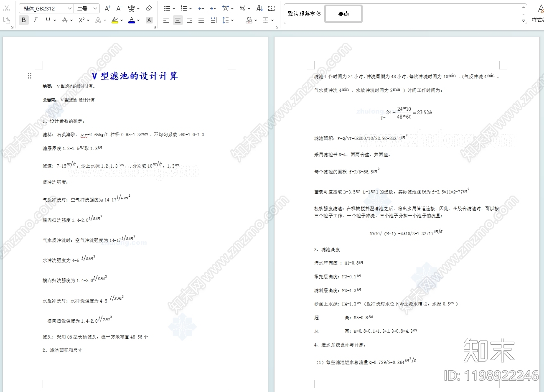Click the shading paint bucket icon
This screenshot has width=544, height=392.
[249, 20]
